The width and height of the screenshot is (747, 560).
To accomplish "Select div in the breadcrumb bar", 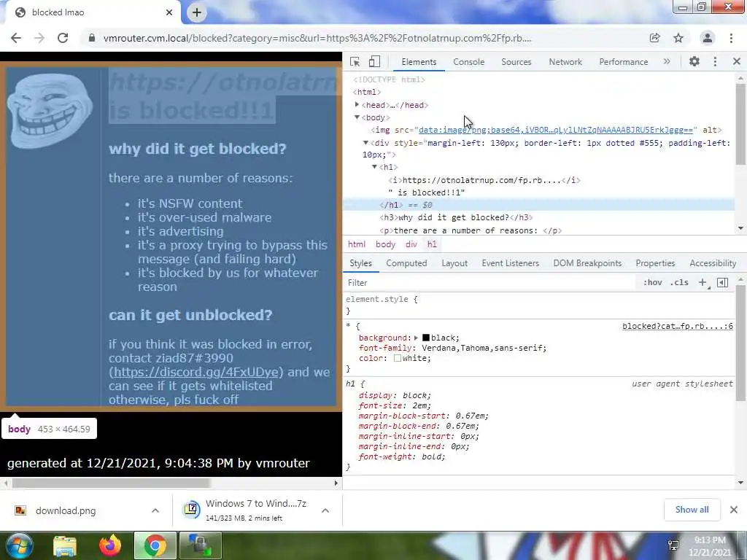I will click(x=411, y=244).
